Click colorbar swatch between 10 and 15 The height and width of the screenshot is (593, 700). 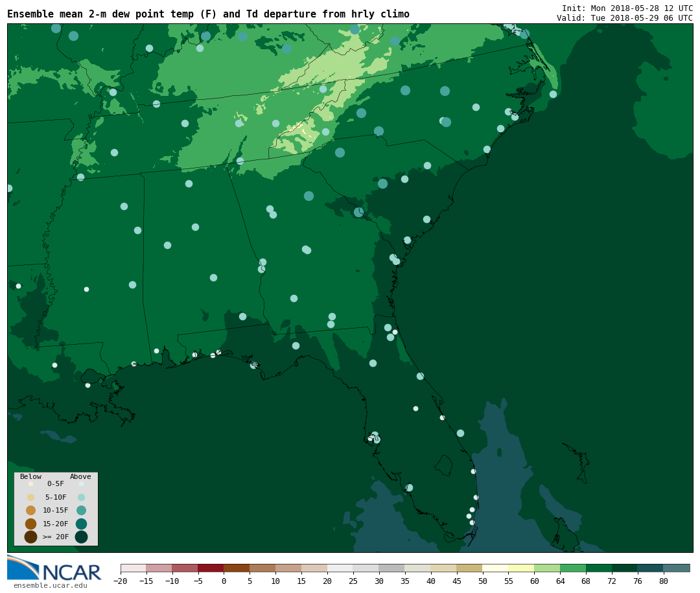point(289,568)
